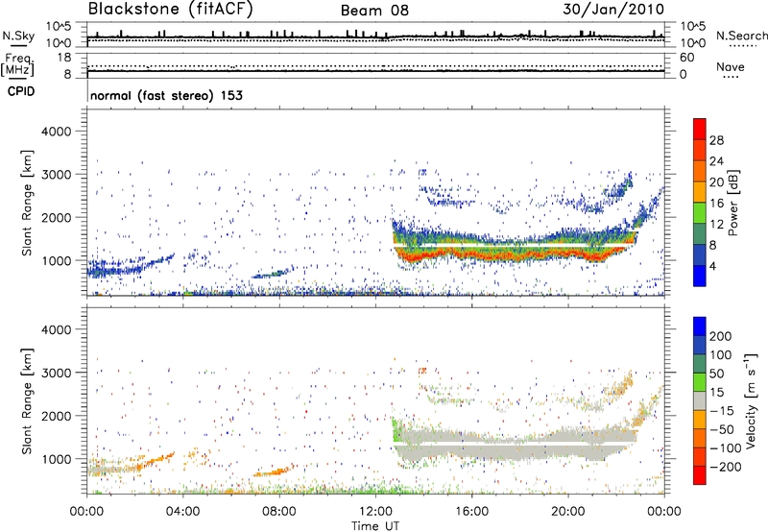Click the power panel's "Slant Range [km]" label

coord(27,203)
